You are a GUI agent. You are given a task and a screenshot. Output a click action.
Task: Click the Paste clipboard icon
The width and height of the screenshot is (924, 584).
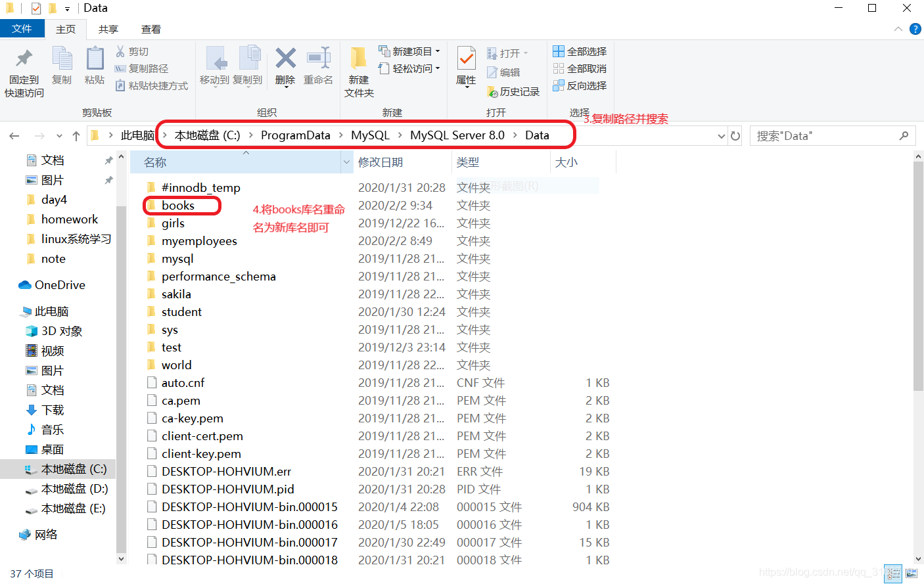click(x=95, y=58)
